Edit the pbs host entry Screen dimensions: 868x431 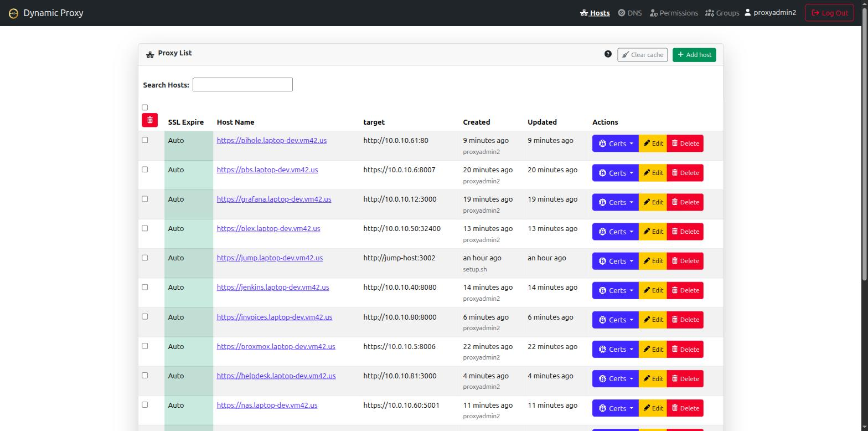[x=653, y=173]
